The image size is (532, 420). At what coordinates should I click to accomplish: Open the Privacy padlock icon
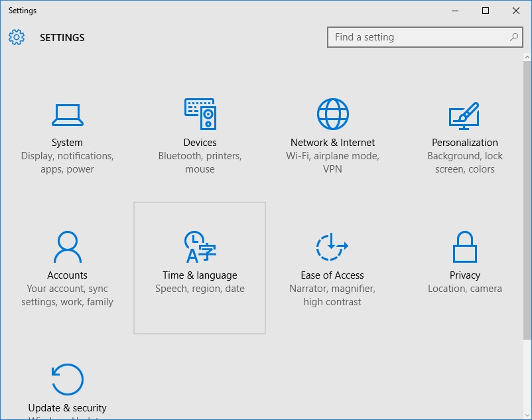[x=465, y=247]
